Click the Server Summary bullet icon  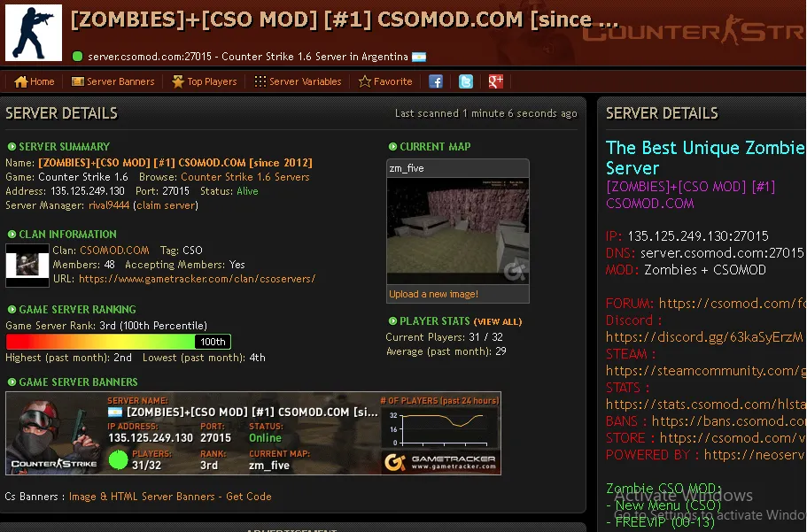tap(12, 147)
